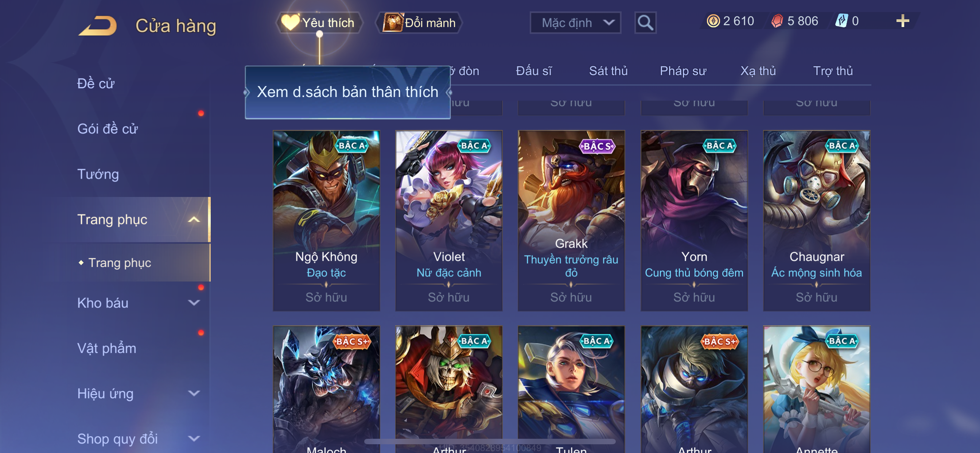This screenshot has width=980, height=453.
Task: Switch to the Sát thủ tab
Action: pos(608,71)
